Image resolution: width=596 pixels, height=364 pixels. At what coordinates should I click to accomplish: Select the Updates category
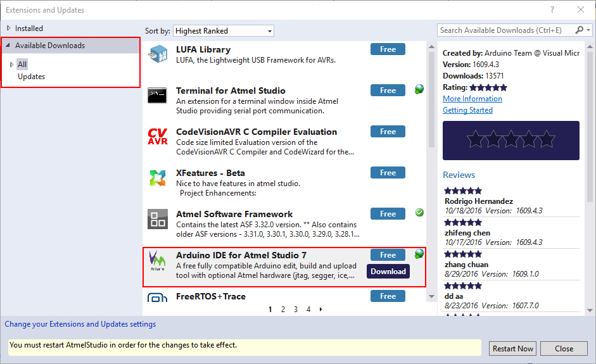32,77
